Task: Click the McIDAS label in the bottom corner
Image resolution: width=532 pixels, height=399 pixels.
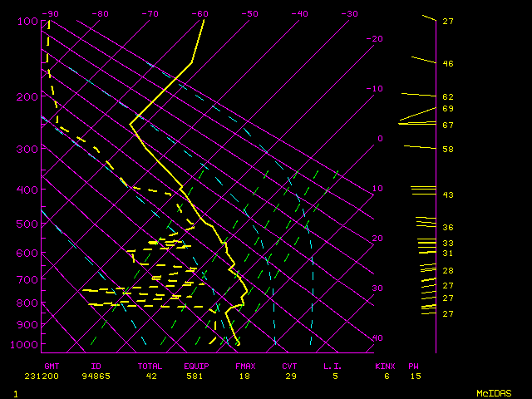Action: pos(493,393)
